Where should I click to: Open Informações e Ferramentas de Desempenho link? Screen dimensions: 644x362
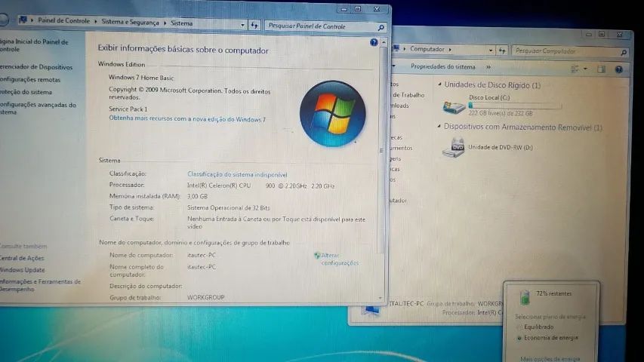pyautogui.click(x=40, y=285)
